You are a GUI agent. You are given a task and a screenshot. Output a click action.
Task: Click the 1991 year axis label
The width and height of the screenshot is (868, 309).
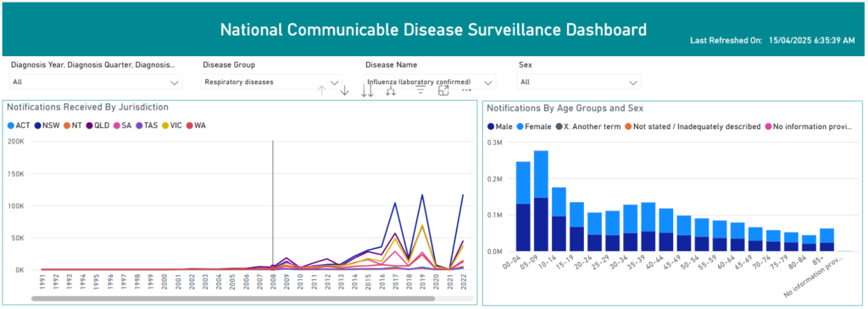coord(42,282)
